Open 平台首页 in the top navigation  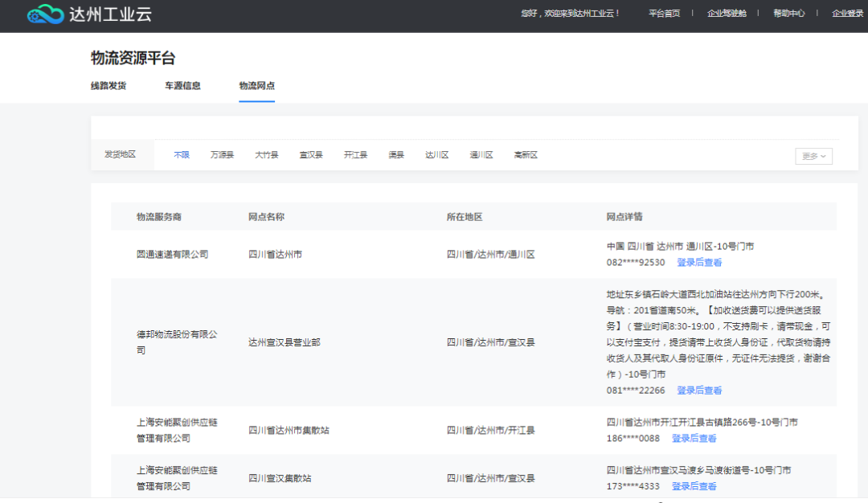pos(664,14)
